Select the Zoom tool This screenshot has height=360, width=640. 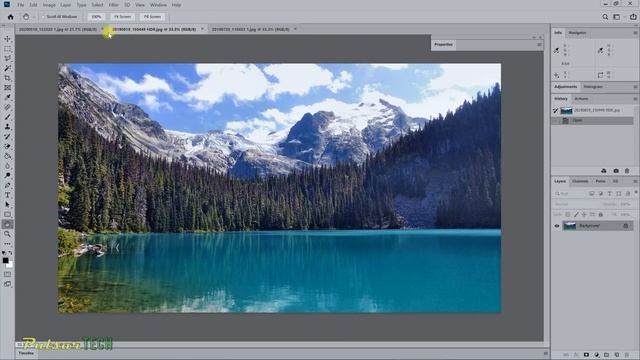tap(7, 234)
